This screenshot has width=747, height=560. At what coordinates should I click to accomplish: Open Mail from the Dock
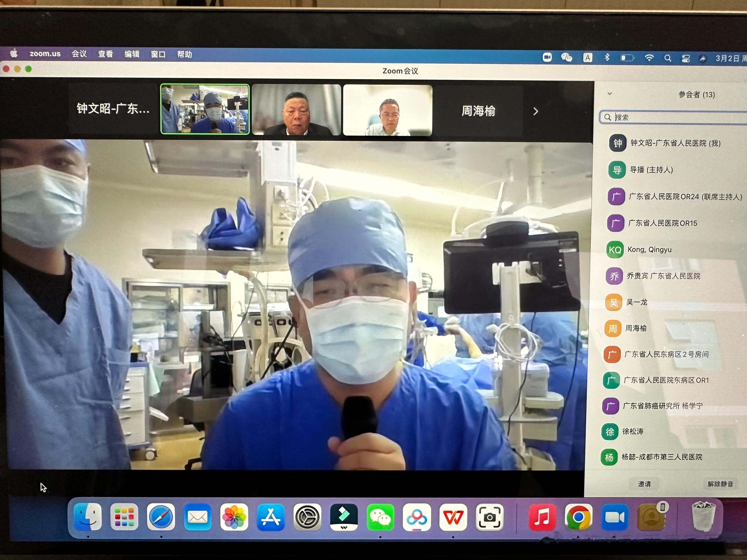pyautogui.click(x=198, y=517)
